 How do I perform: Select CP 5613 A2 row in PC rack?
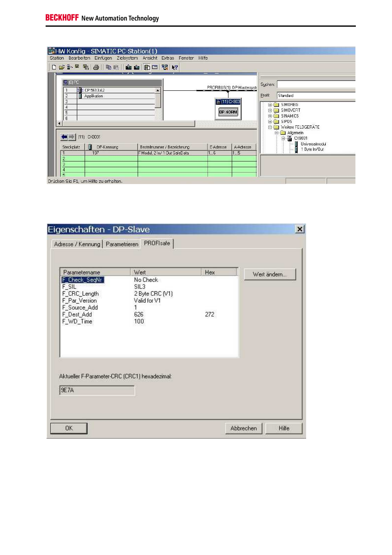tap(109, 90)
